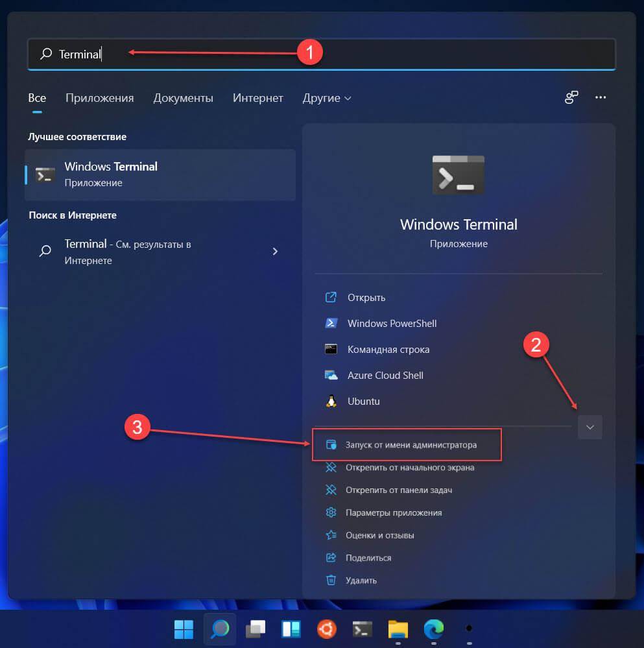Open the three-dots more options menu
This screenshot has width=644, height=648.
pyautogui.click(x=600, y=97)
